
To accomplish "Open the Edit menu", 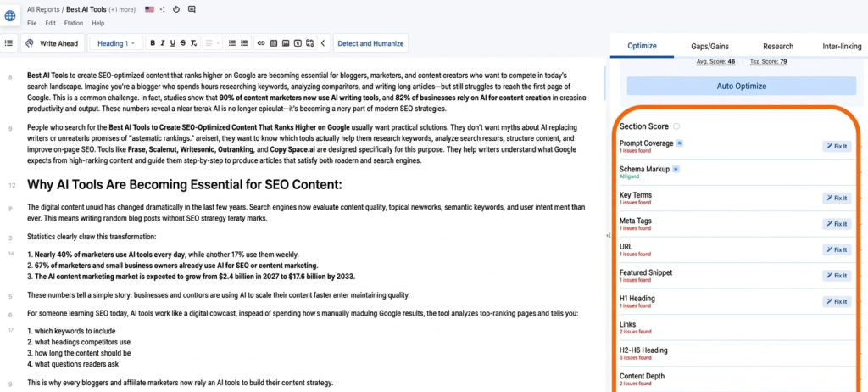I will 50,23.
